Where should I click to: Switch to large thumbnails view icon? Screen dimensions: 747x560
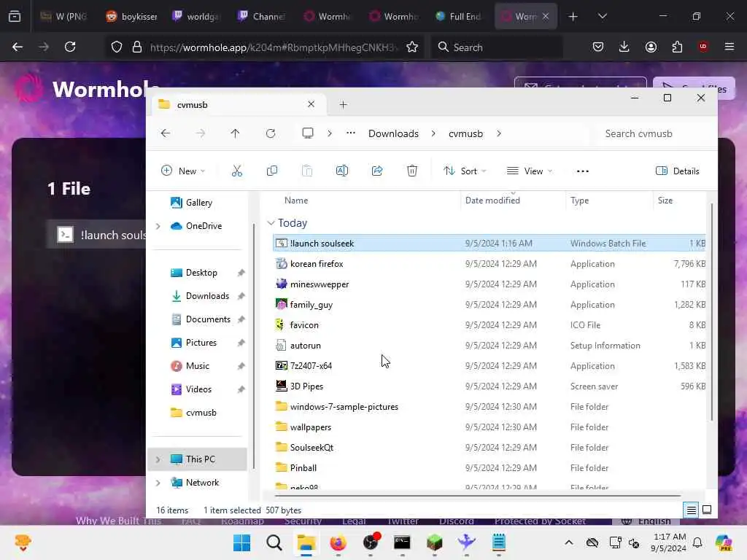[707, 510]
